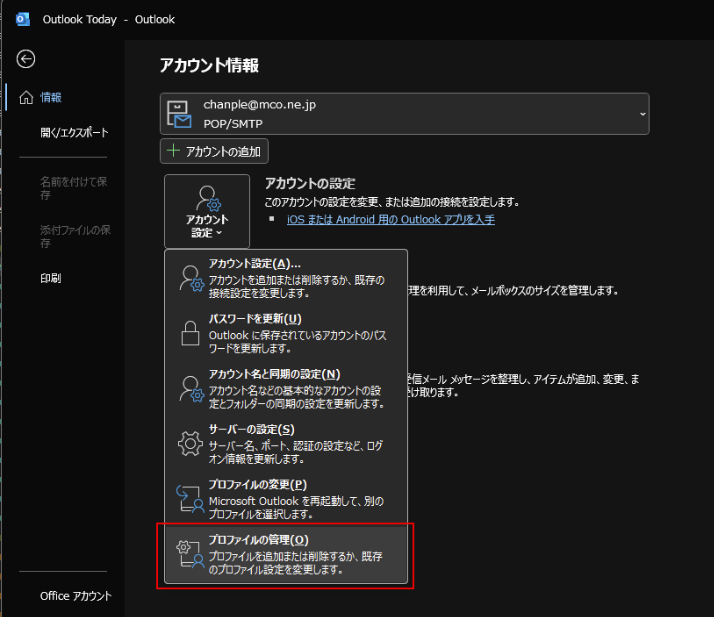Image resolution: width=714 pixels, height=617 pixels.
Task: Click the gear icon for サーバーの設定
Action: point(190,444)
